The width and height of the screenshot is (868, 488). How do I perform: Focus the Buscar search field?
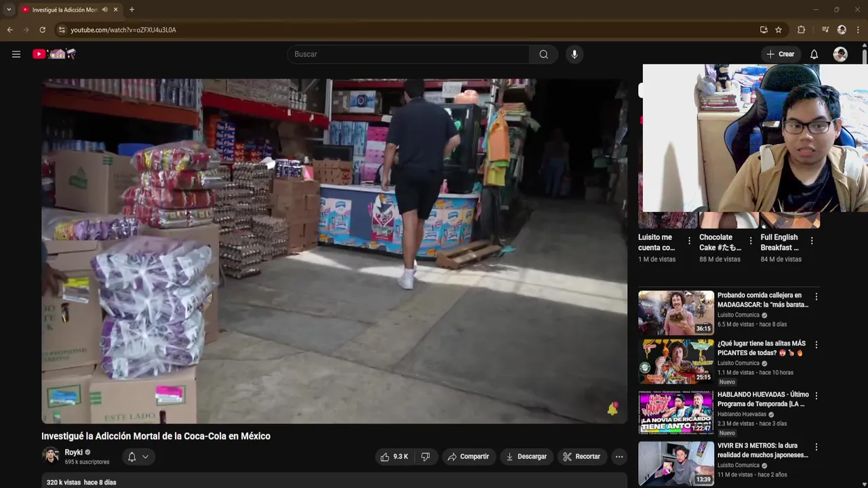click(408, 54)
